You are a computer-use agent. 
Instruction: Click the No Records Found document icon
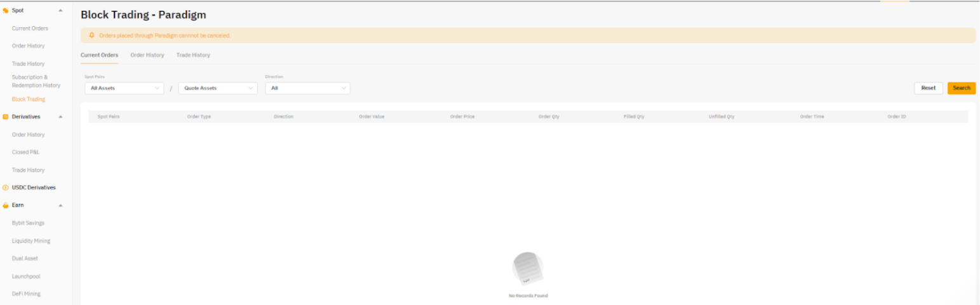pyautogui.click(x=527, y=269)
